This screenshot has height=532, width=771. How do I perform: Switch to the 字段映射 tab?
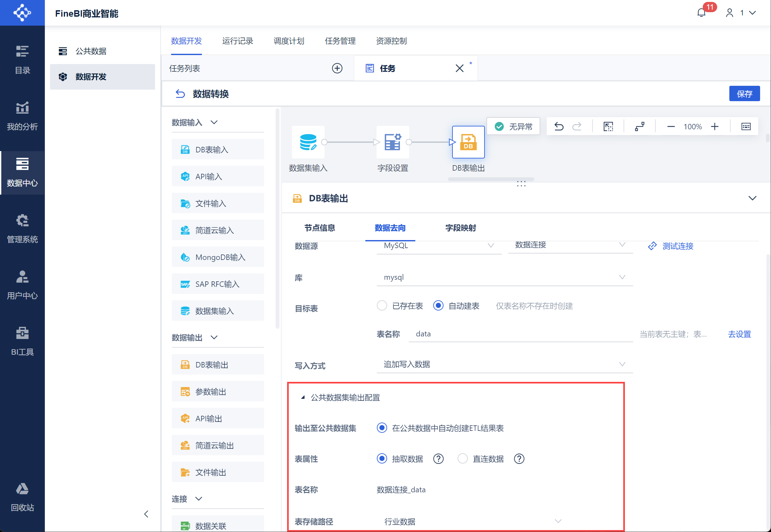pyautogui.click(x=460, y=228)
